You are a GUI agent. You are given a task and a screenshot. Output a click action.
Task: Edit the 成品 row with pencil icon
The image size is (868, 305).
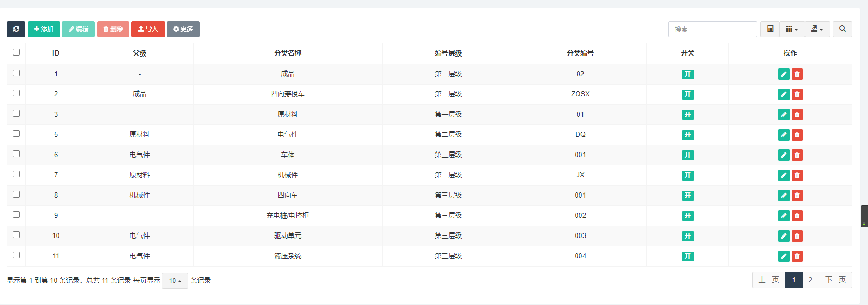tap(784, 74)
